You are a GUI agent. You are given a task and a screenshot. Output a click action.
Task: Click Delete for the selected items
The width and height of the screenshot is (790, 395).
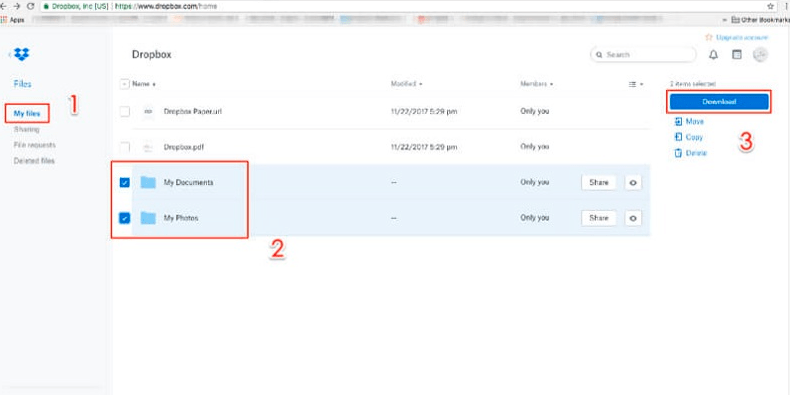[691, 153]
